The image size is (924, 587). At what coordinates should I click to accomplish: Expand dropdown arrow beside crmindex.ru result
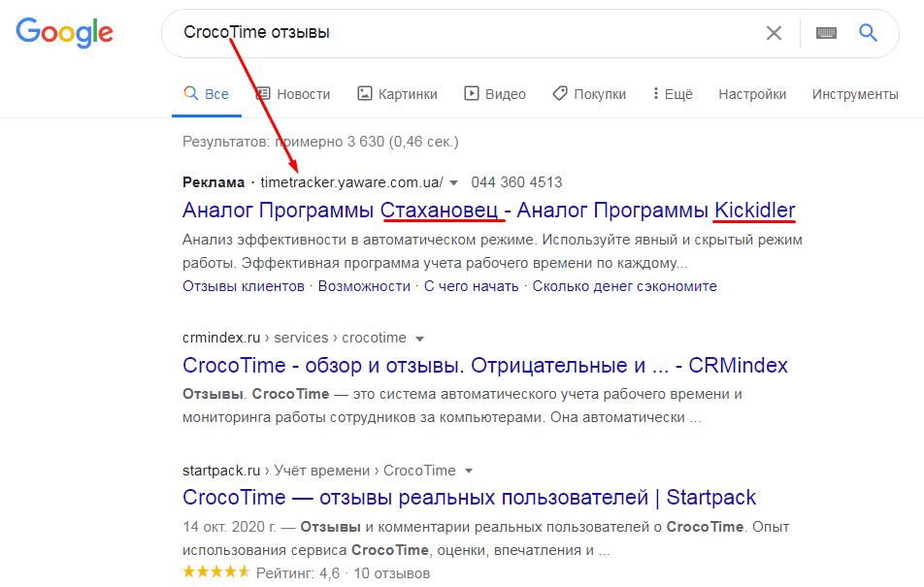coord(420,339)
